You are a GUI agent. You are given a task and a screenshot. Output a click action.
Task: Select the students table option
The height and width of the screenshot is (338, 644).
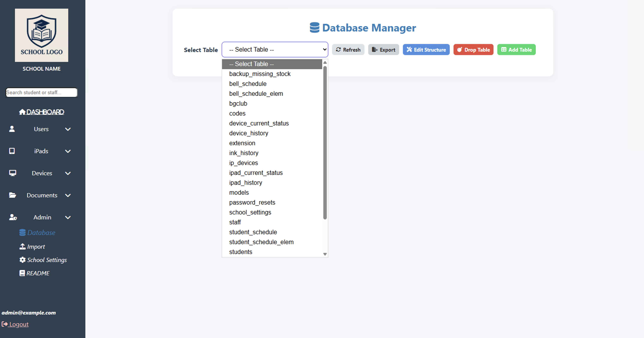coord(241,252)
